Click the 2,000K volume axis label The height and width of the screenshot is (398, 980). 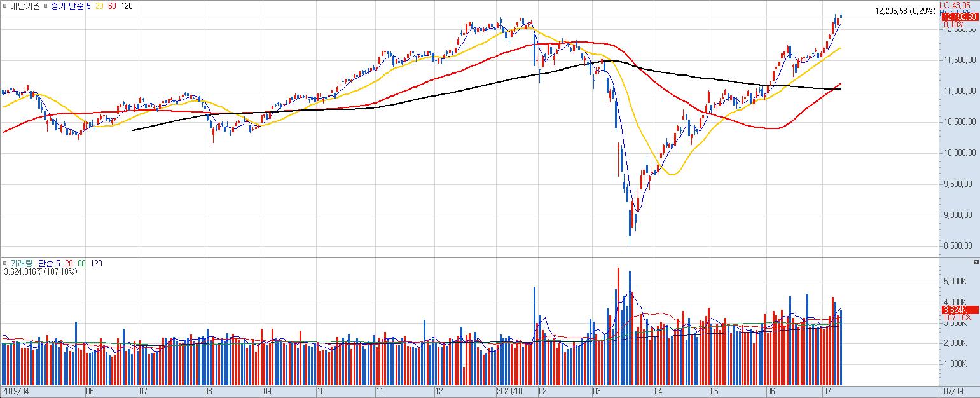point(955,343)
